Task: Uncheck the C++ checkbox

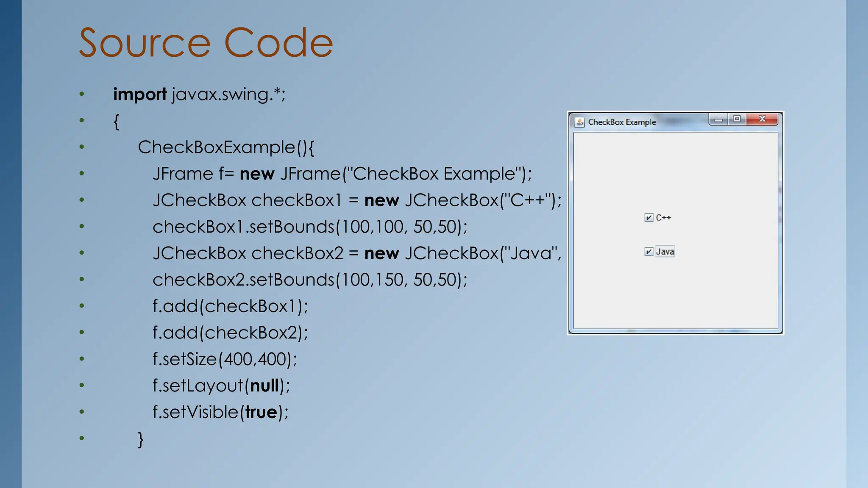Action: [x=648, y=218]
